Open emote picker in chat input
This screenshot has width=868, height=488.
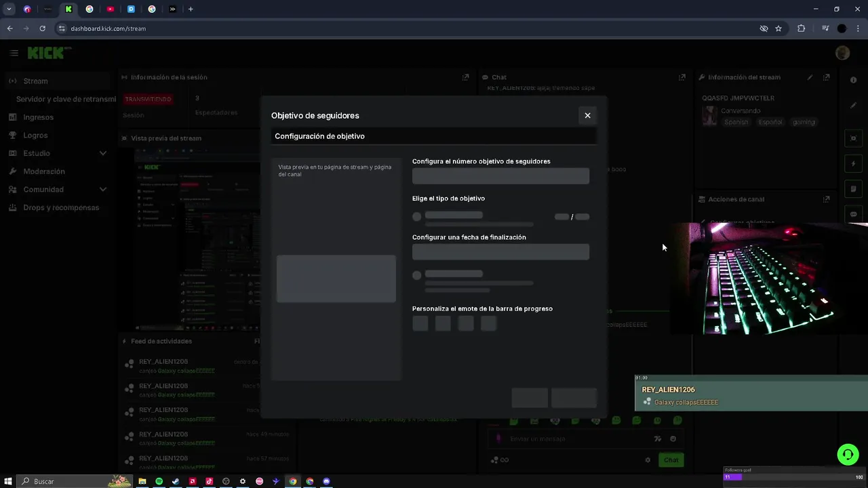click(673, 439)
